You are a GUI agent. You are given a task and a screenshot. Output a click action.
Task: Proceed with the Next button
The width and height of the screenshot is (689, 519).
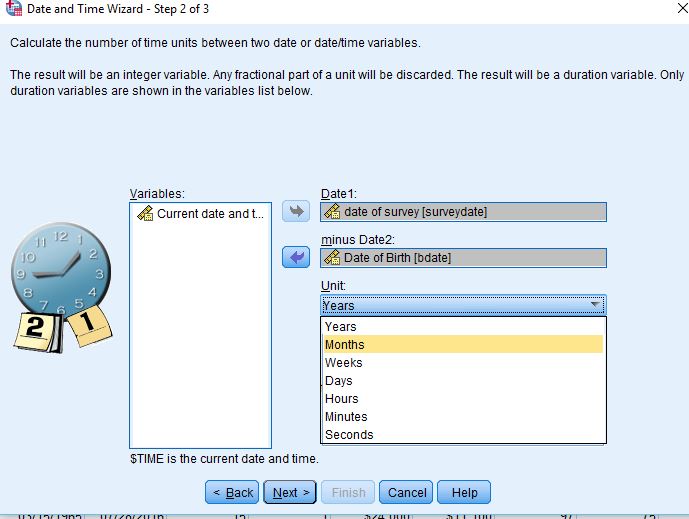tap(290, 492)
